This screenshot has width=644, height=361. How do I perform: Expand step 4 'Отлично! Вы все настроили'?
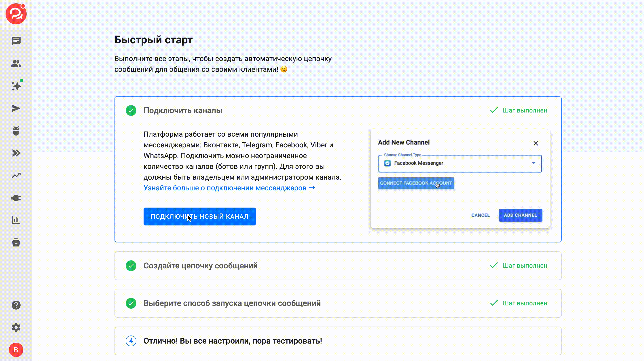pos(233,341)
